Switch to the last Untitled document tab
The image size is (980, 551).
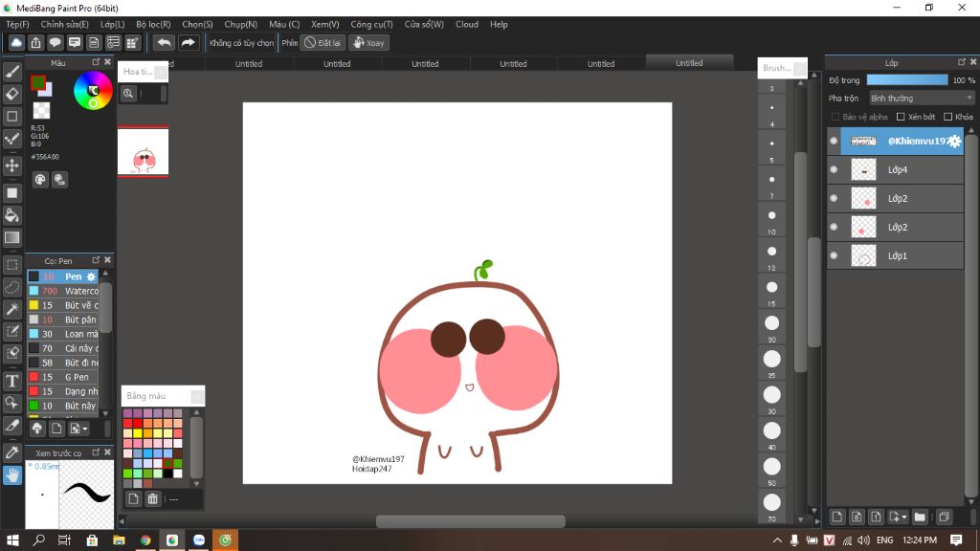[689, 63]
